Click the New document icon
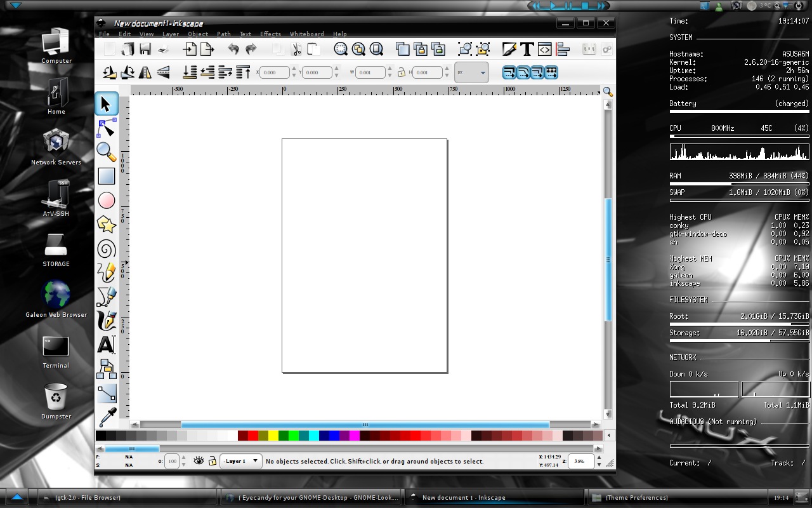 pyautogui.click(x=110, y=49)
